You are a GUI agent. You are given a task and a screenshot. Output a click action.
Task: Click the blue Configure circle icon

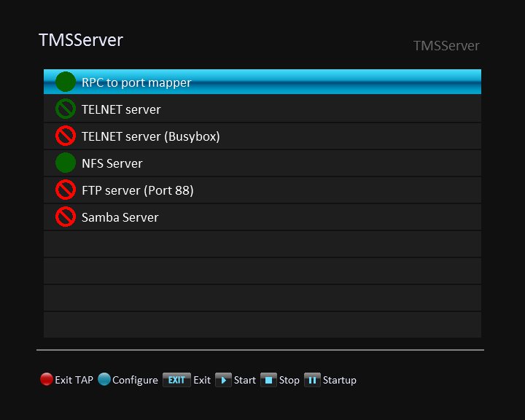pos(104,379)
